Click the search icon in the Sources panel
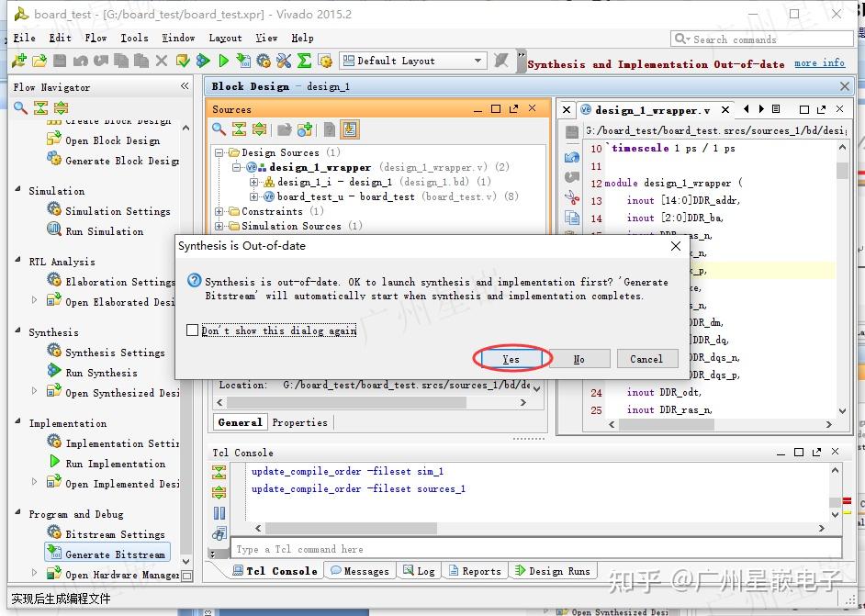 219,129
